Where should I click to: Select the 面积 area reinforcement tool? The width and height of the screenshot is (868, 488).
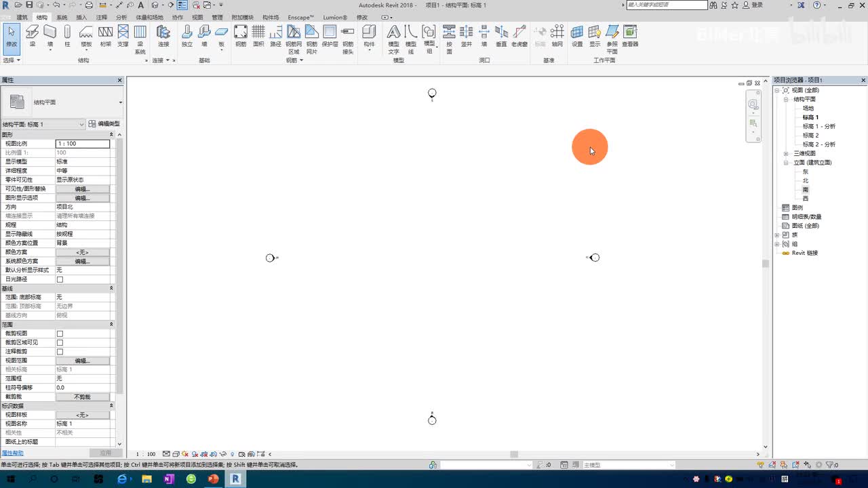click(258, 36)
